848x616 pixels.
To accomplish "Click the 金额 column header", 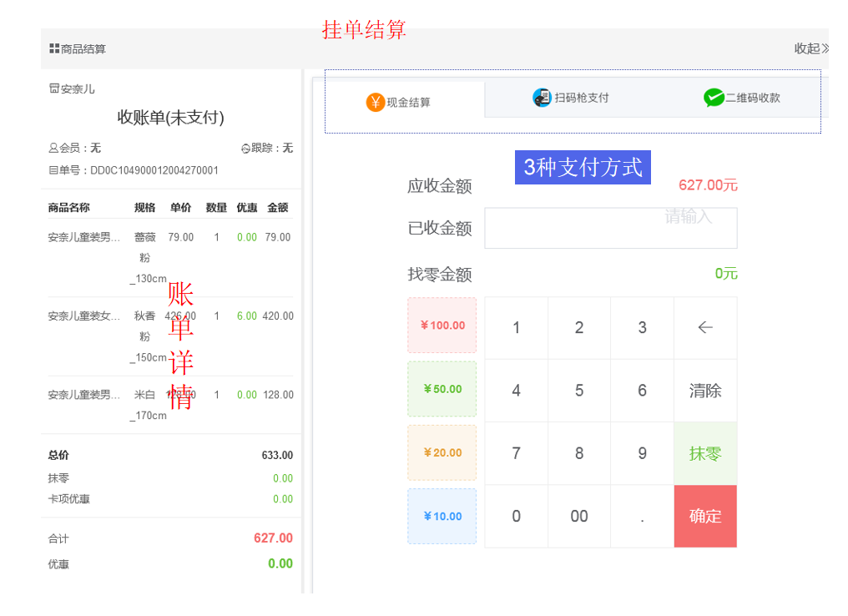I will [278, 207].
